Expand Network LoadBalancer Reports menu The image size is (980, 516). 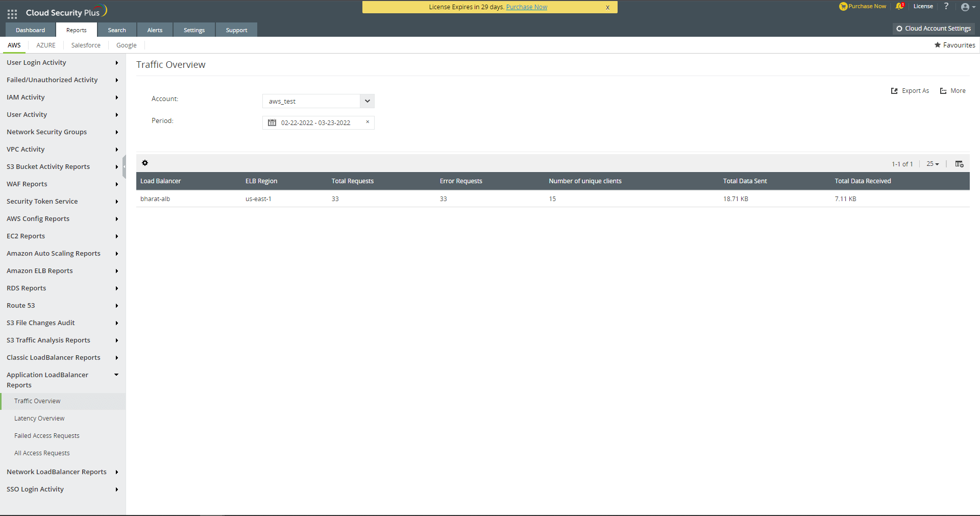[63, 472]
